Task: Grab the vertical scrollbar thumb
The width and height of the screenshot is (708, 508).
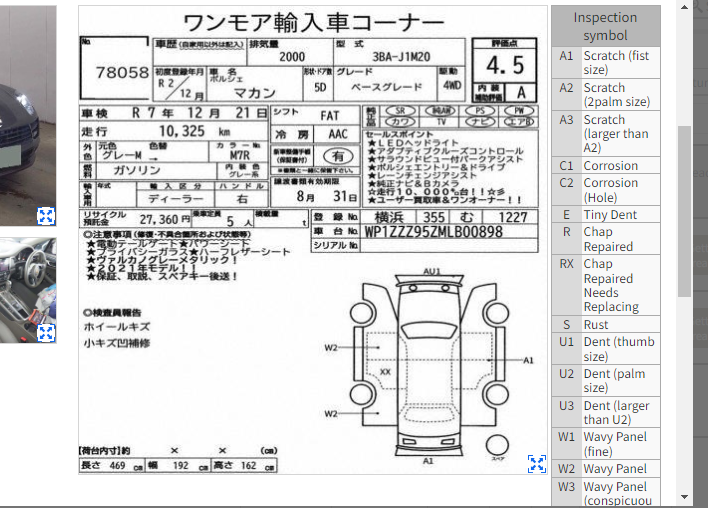Action: pos(685,211)
